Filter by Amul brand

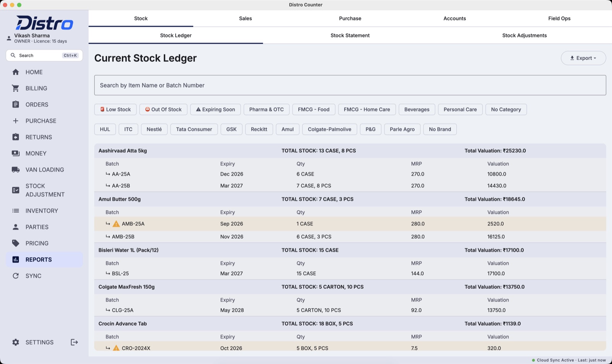pyautogui.click(x=288, y=129)
